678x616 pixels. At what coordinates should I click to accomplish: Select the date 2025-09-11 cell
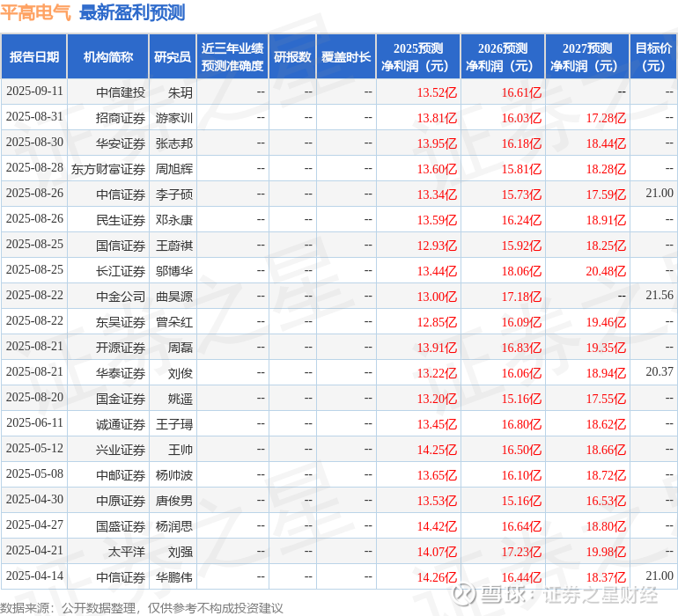coord(34,92)
